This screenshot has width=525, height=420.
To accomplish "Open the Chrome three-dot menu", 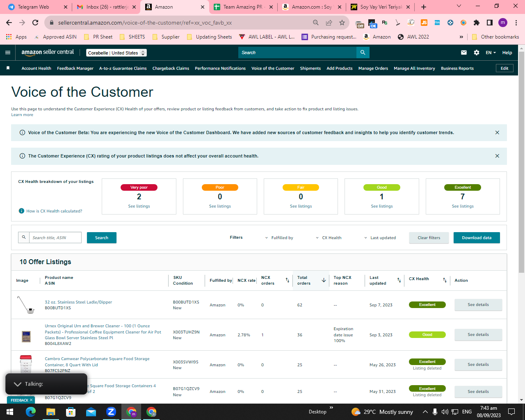I will (x=516, y=23).
